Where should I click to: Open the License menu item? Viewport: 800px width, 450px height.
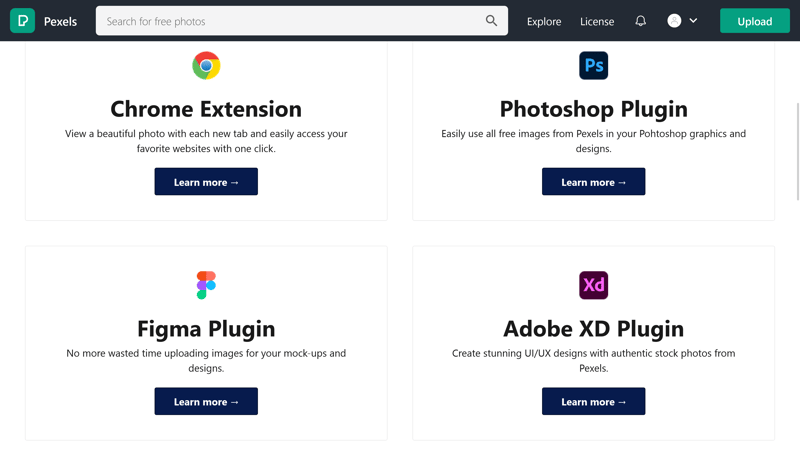(x=597, y=21)
